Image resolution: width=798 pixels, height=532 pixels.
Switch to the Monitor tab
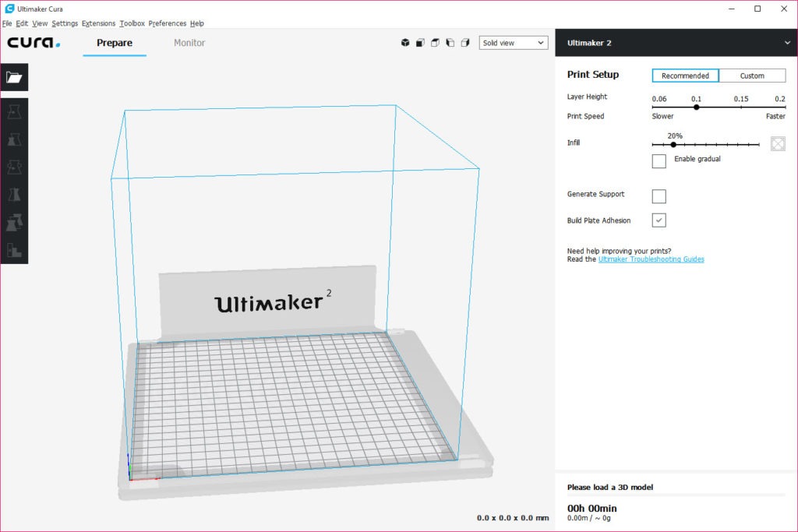pyautogui.click(x=189, y=43)
